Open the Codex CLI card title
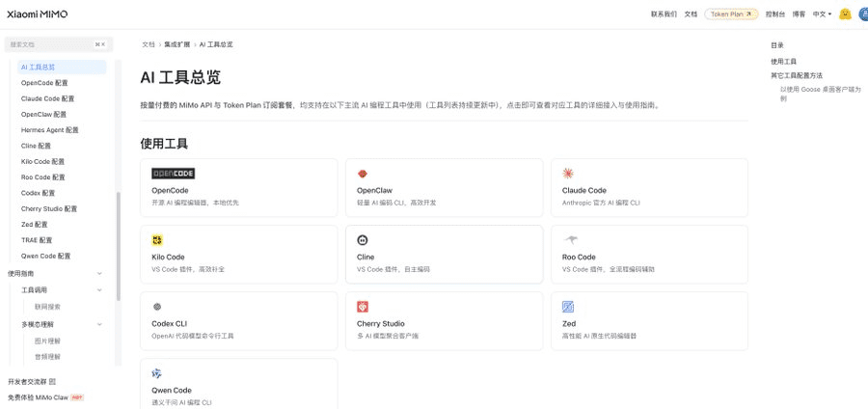 pyautogui.click(x=170, y=324)
